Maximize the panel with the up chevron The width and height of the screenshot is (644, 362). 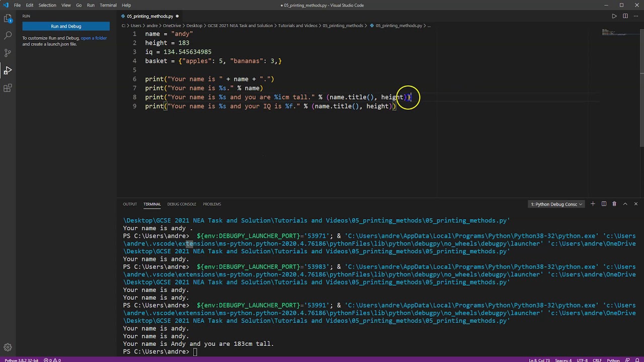tap(625, 204)
